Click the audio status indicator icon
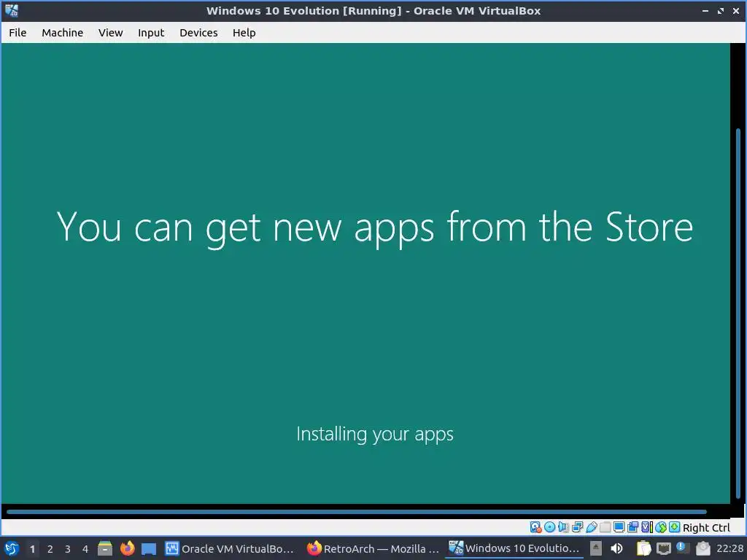747x560 pixels. pos(563,527)
